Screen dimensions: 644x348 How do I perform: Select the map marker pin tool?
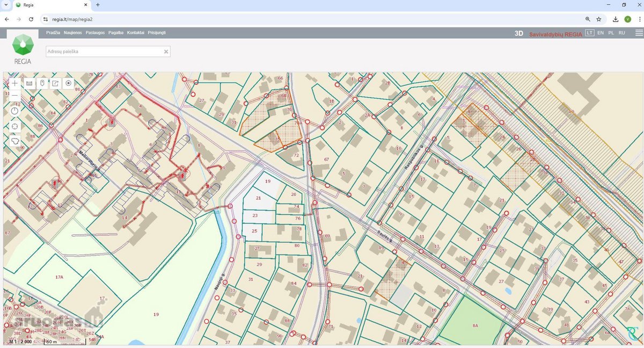42,83
